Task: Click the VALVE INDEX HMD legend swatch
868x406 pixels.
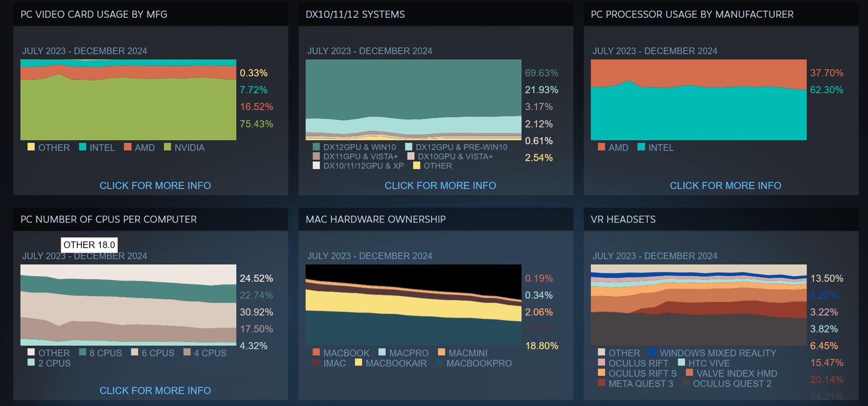Action: (689, 373)
